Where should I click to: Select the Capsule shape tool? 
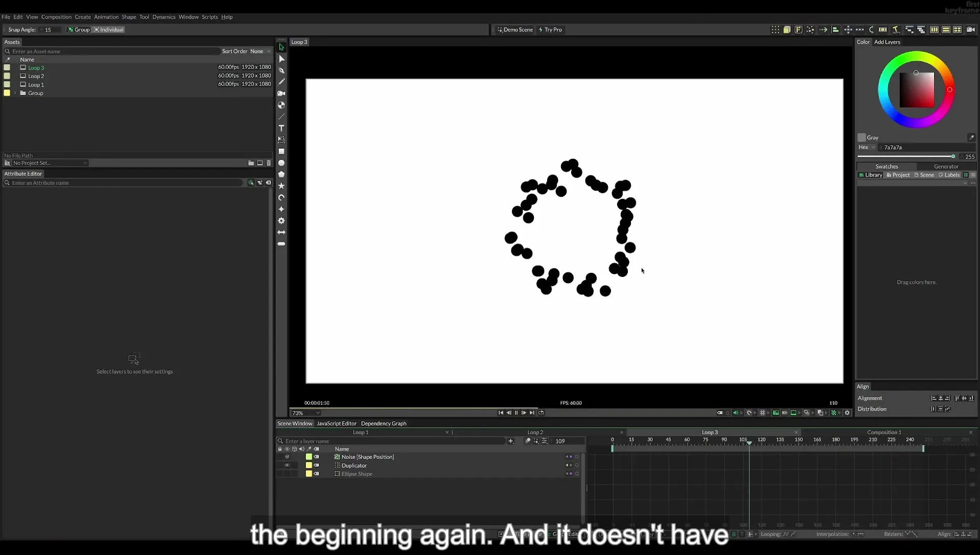click(x=281, y=244)
